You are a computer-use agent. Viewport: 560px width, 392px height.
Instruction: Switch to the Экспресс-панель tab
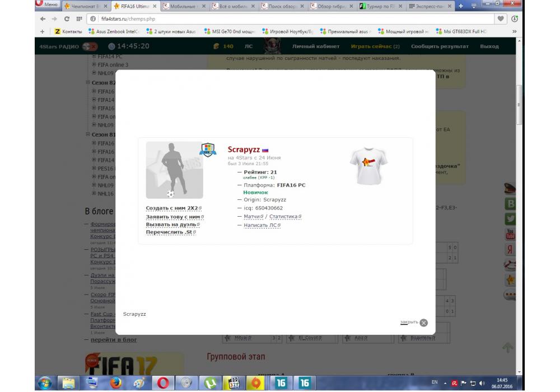(430, 6)
